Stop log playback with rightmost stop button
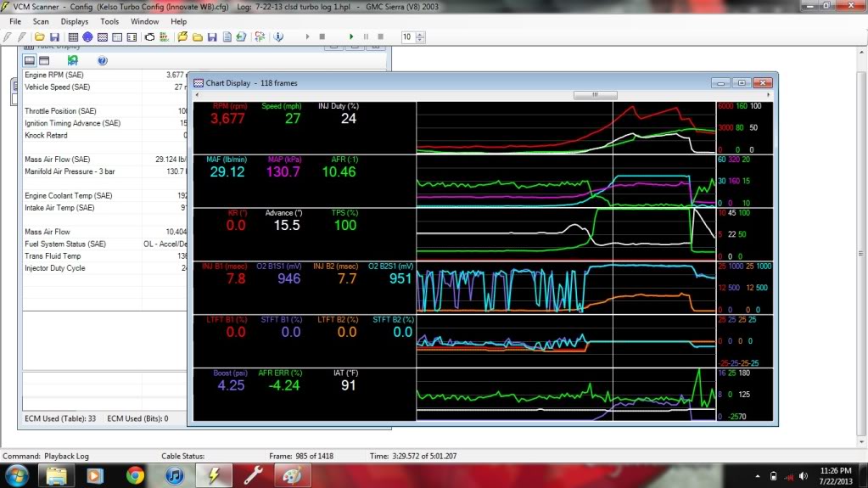 380,37
